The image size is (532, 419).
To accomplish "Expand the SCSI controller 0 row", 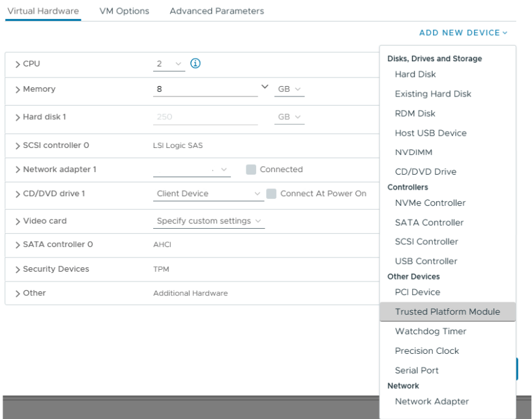I will (17, 145).
